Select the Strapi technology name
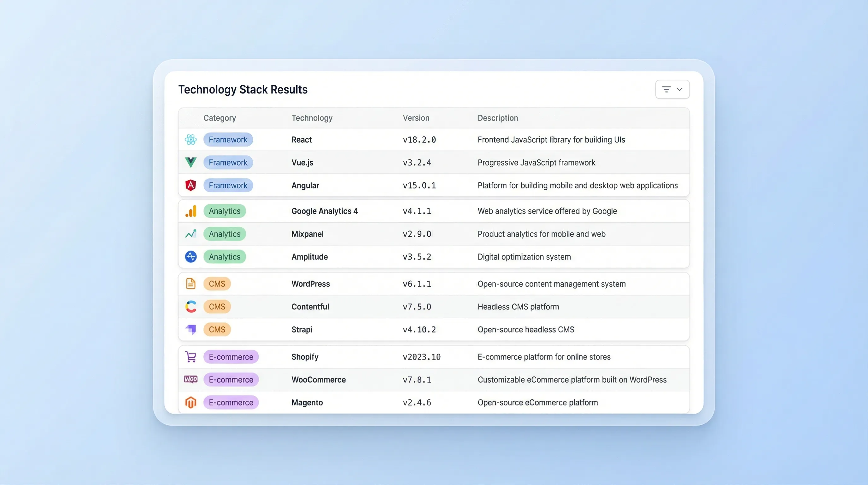 tap(302, 330)
